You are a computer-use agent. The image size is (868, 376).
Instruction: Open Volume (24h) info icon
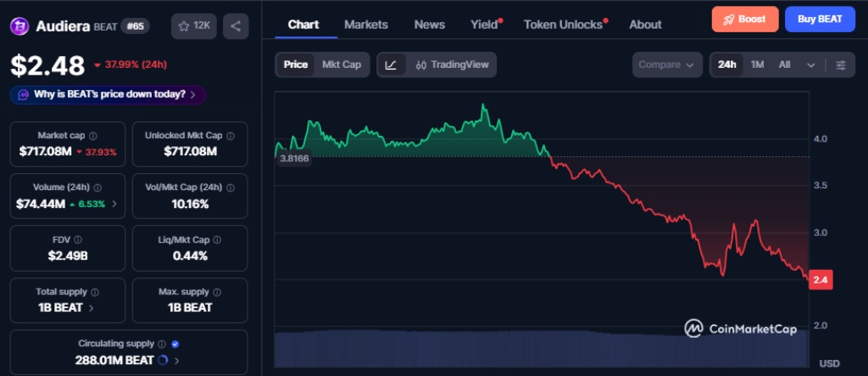click(x=97, y=188)
